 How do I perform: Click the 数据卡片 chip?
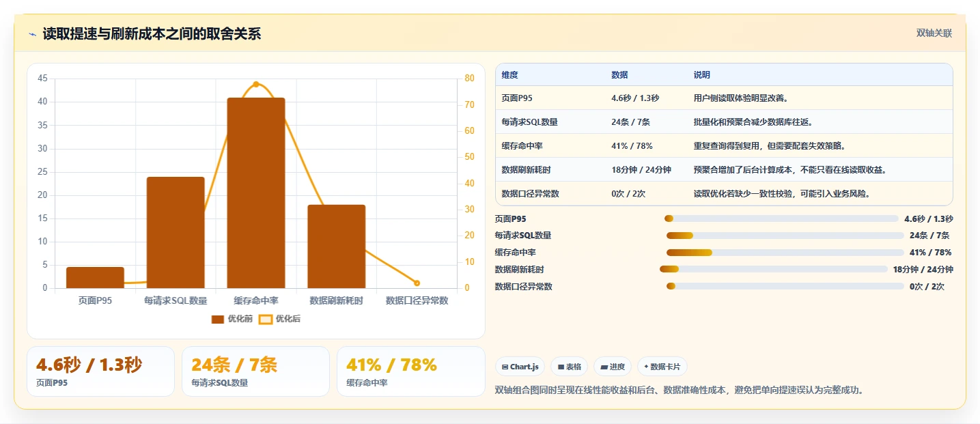(x=662, y=367)
